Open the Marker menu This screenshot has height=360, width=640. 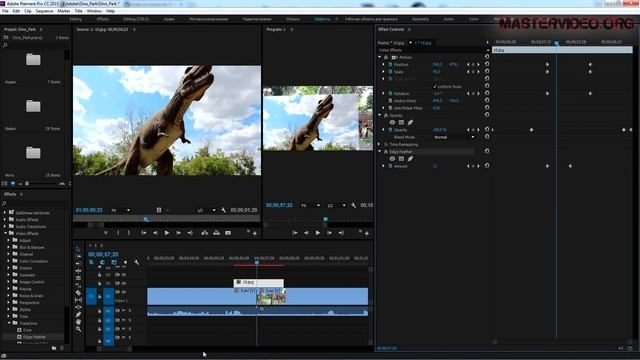pyautogui.click(x=64, y=11)
